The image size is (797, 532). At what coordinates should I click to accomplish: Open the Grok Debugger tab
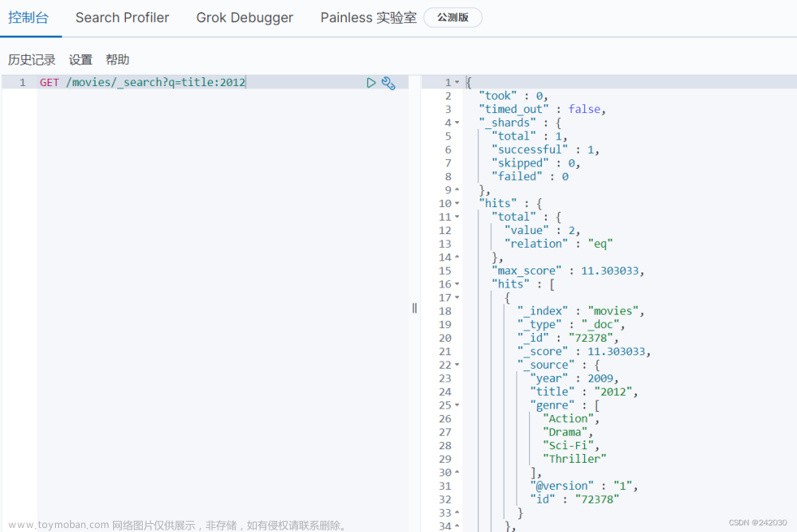[x=245, y=18]
